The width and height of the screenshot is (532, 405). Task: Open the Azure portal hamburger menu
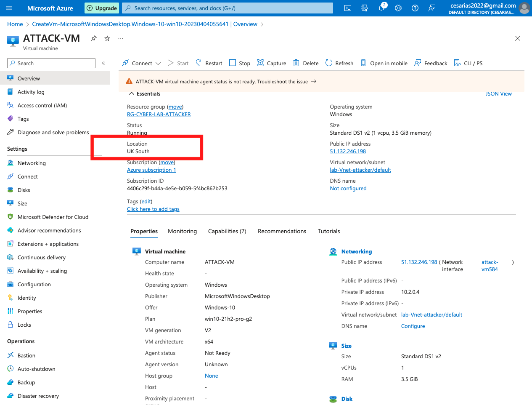[x=9, y=8]
